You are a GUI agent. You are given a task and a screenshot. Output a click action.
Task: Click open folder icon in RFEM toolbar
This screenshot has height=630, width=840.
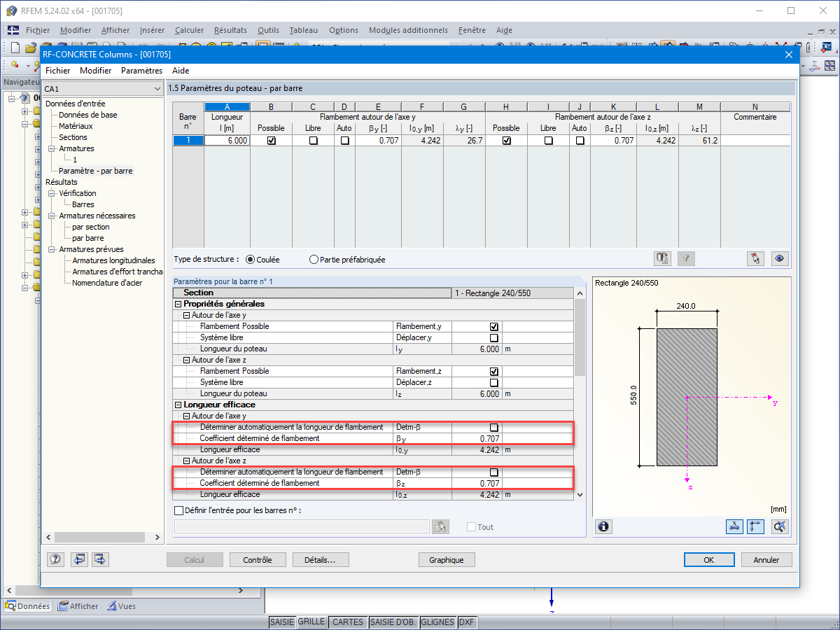click(x=30, y=48)
